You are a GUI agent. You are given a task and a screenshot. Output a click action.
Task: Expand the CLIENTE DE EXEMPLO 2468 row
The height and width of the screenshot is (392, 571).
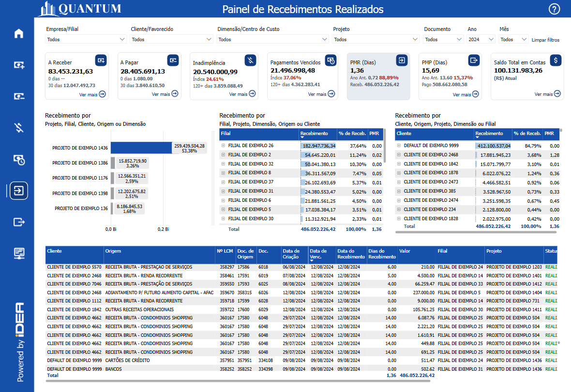399,155
